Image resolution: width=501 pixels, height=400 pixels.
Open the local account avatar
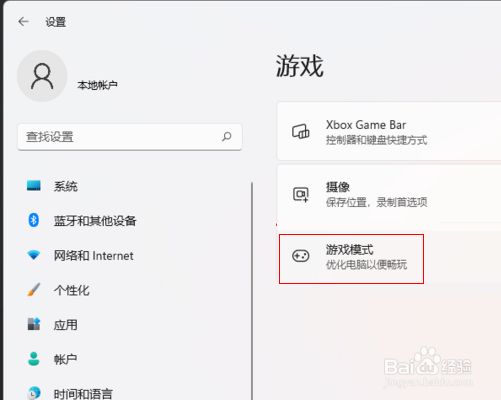click(x=42, y=76)
